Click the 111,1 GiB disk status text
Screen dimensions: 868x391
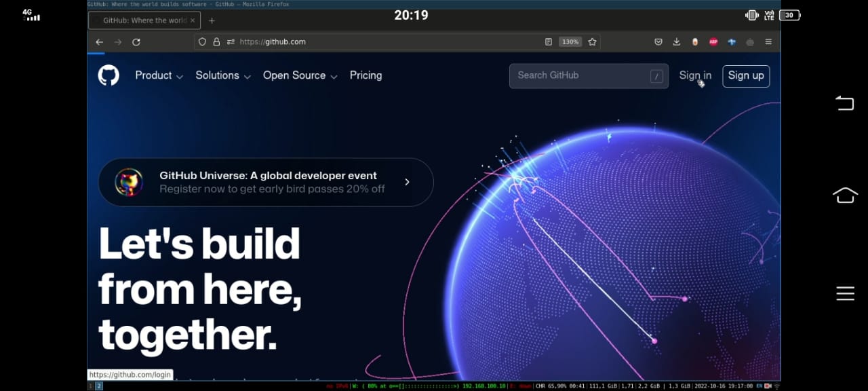pyautogui.click(x=604, y=386)
